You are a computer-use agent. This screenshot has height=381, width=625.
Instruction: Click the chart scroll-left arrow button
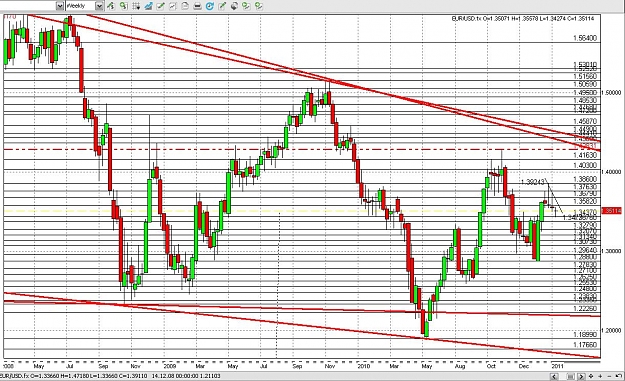tap(554, 376)
